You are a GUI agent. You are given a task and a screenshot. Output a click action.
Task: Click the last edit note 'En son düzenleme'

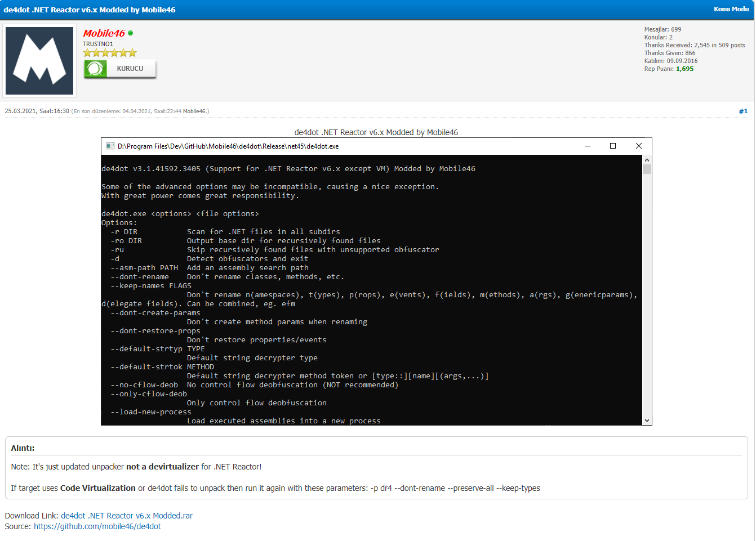click(140, 111)
